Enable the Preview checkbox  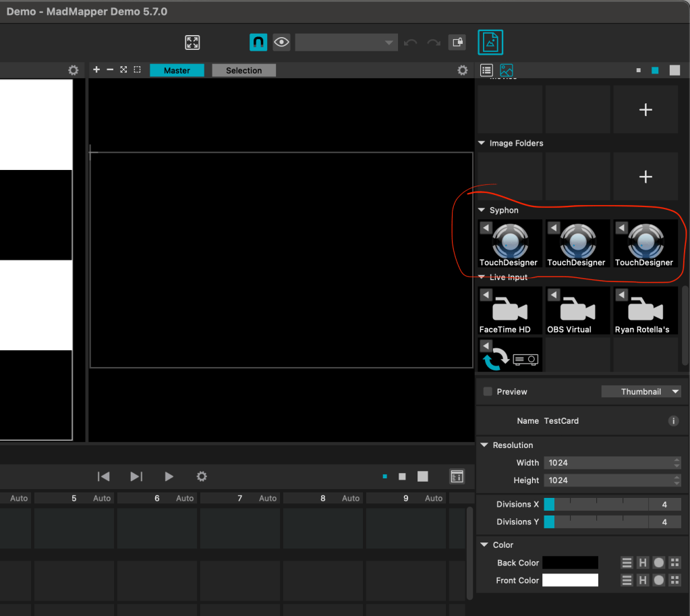click(488, 392)
